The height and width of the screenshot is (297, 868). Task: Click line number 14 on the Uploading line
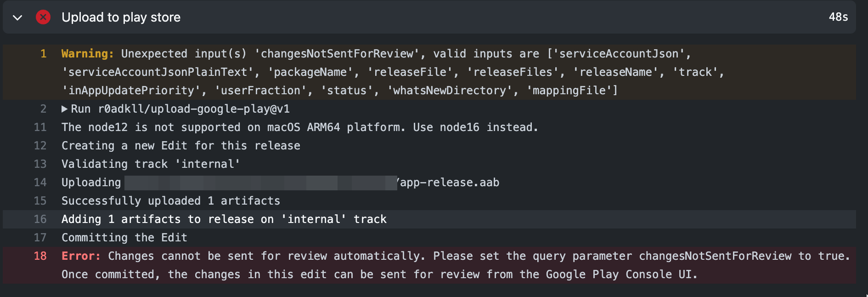(x=39, y=183)
